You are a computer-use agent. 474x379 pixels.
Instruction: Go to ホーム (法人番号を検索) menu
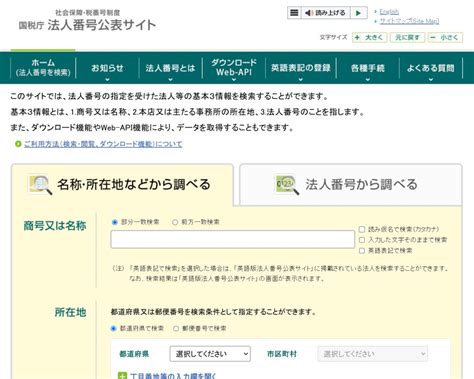coord(43,68)
